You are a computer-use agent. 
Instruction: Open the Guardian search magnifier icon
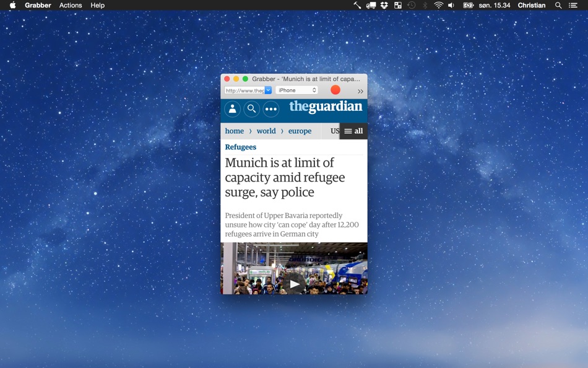point(252,109)
